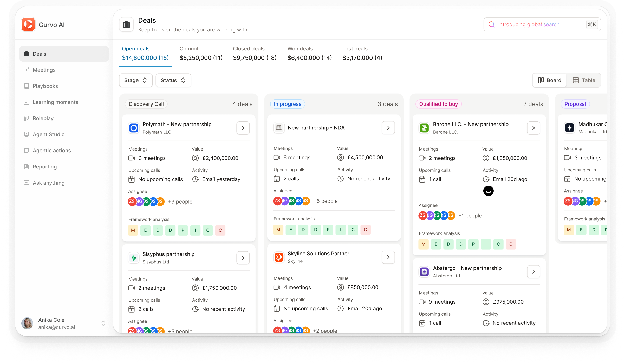The height and width of the screenshot is (364, 625).
Task: Click the global search magnifier icon
Action: (491, 24)
